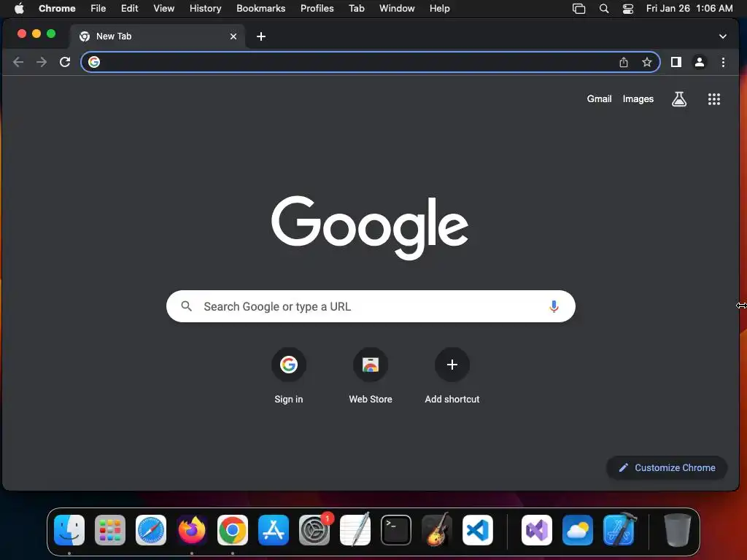This screenshot has height=560, width=747.
Task: Click the Chrome icon in the Dock
Action: click(233, 530)
